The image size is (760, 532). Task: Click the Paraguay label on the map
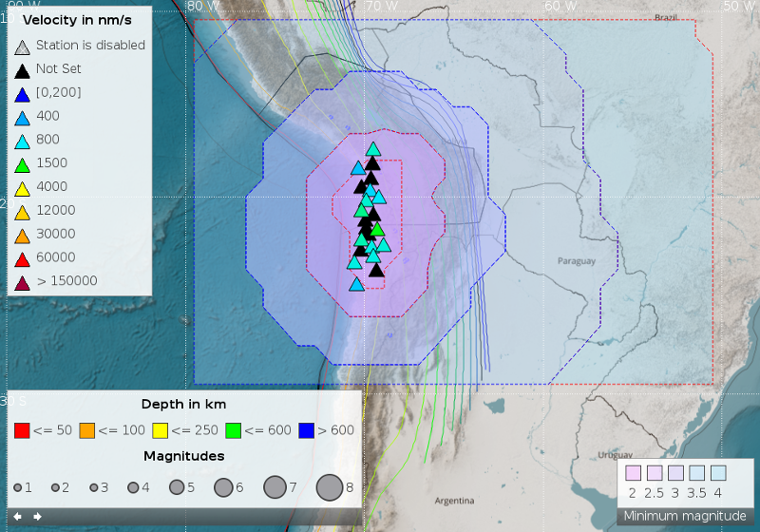point(576,260)
